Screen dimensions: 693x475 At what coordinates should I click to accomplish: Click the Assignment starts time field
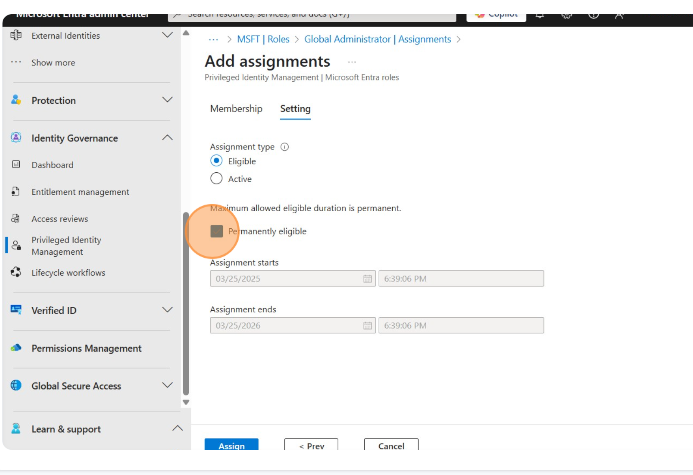pos(461,278)
